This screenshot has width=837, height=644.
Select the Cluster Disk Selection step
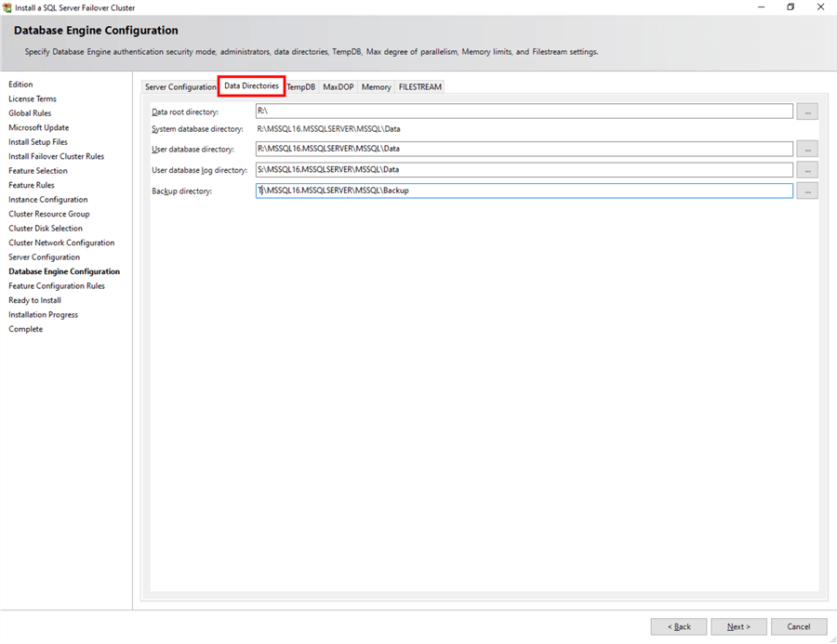(x=46, y=229)
